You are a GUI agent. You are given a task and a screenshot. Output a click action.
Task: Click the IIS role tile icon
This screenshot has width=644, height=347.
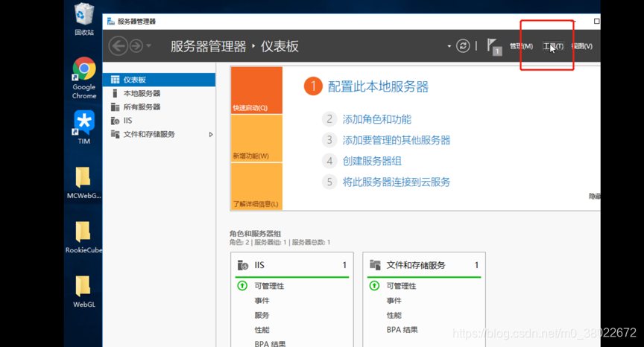[x=243, y=265]
